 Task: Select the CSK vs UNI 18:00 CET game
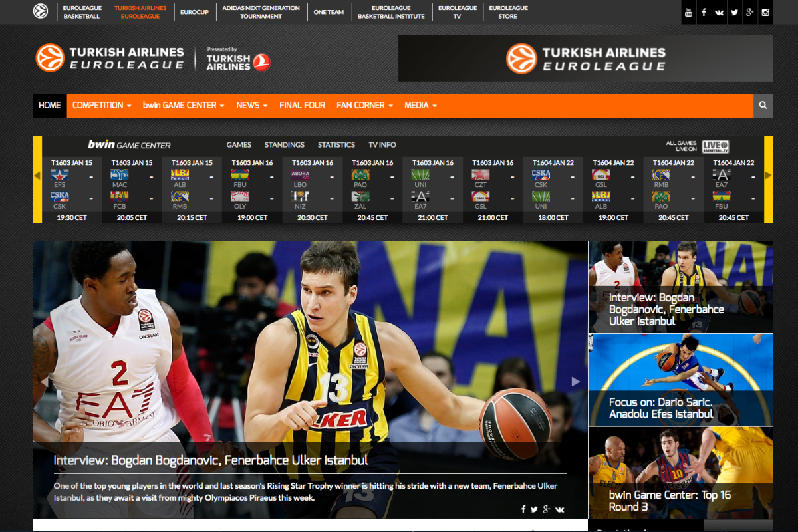(553, 190)
